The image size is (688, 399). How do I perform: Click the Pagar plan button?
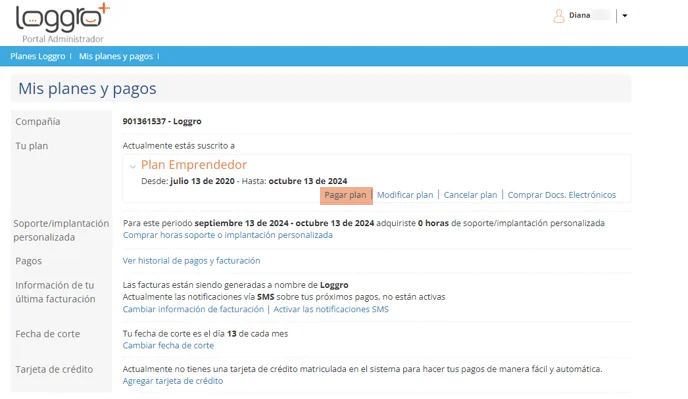pyautogui.click(x=346, y=195)
